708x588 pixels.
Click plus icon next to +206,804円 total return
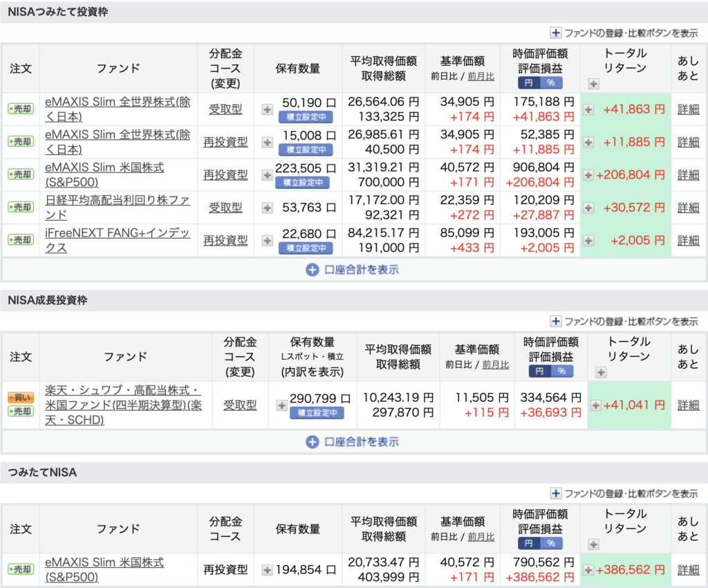(x=588, y=175)
